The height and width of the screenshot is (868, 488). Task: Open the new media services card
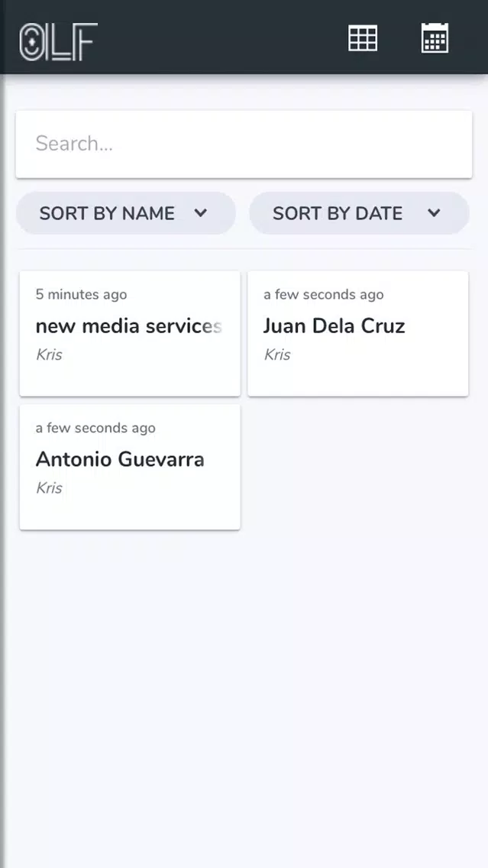coord(130,334)
